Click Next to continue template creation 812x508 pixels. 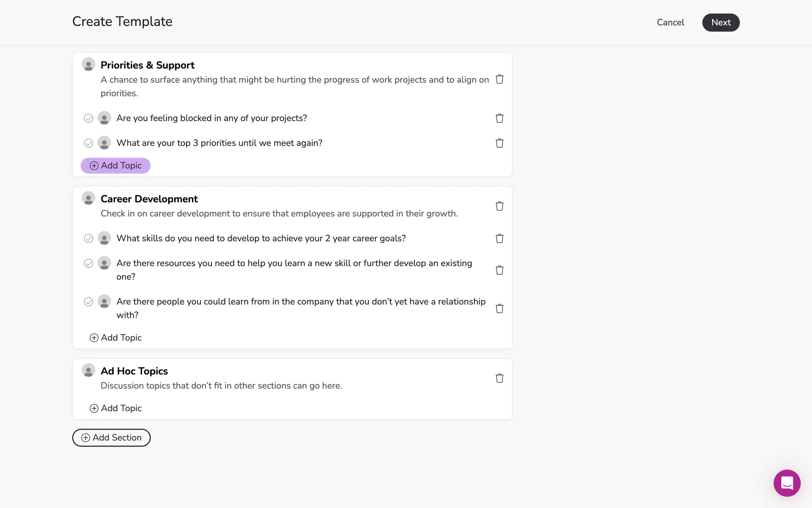[721, 22]
